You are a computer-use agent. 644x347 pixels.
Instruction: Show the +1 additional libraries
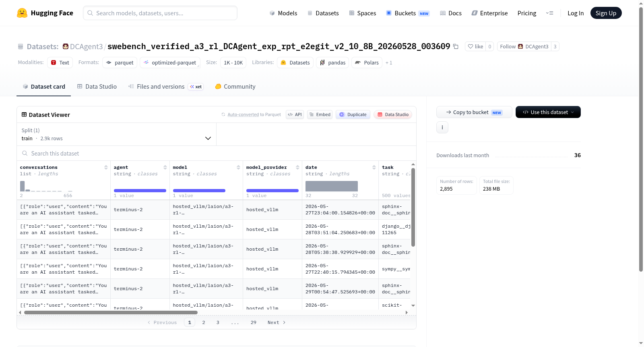[x=389, y=62]
